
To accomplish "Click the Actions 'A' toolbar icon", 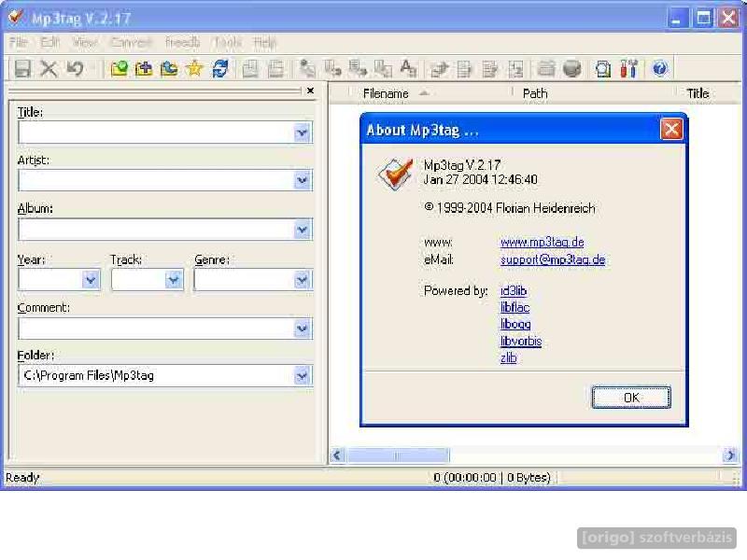I will coord(408,68).
